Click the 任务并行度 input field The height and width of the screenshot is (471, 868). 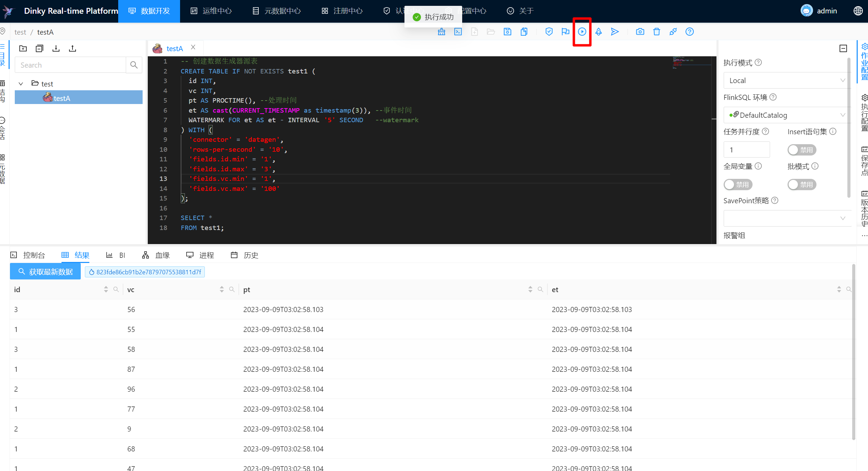point(747,150)
